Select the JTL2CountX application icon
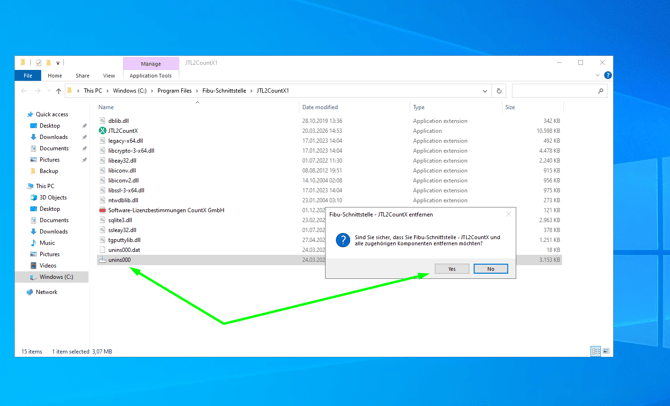The height and width of the screenshot is (406, 670). point(102,131)
